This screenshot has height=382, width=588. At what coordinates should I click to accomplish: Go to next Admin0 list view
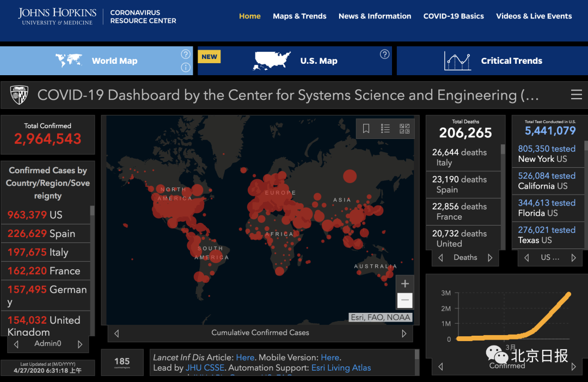pos(80,344)
